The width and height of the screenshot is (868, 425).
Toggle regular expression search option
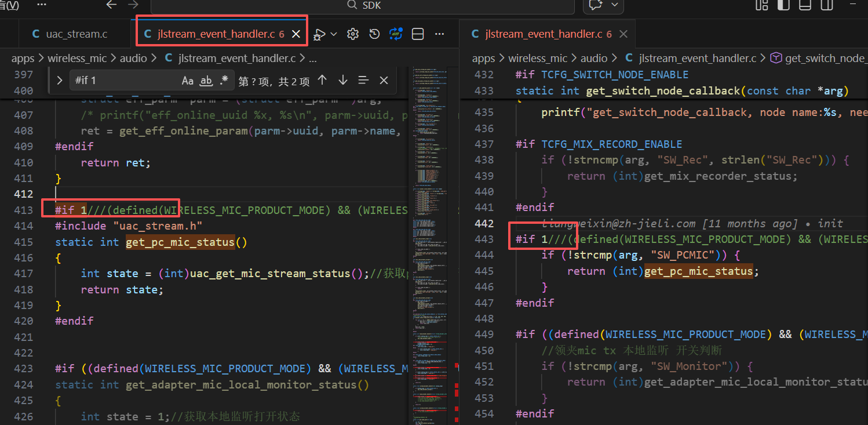pyautogui.click(x=224, y=81)
